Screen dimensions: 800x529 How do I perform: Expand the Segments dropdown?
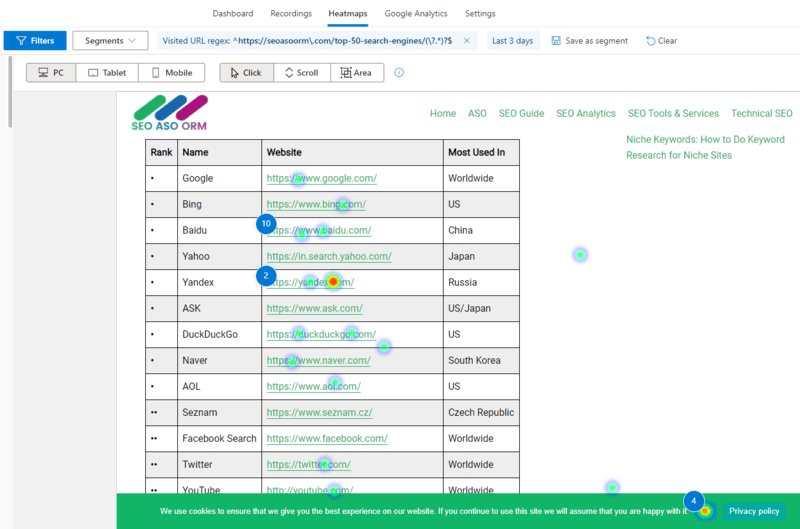tap(110, 41)
